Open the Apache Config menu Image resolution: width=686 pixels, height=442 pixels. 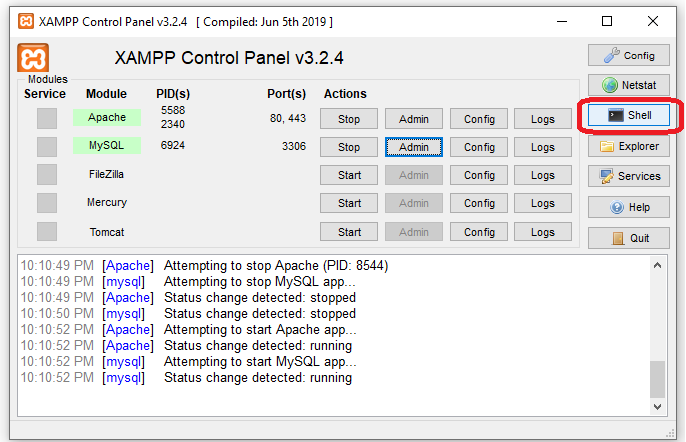[479, 119]
